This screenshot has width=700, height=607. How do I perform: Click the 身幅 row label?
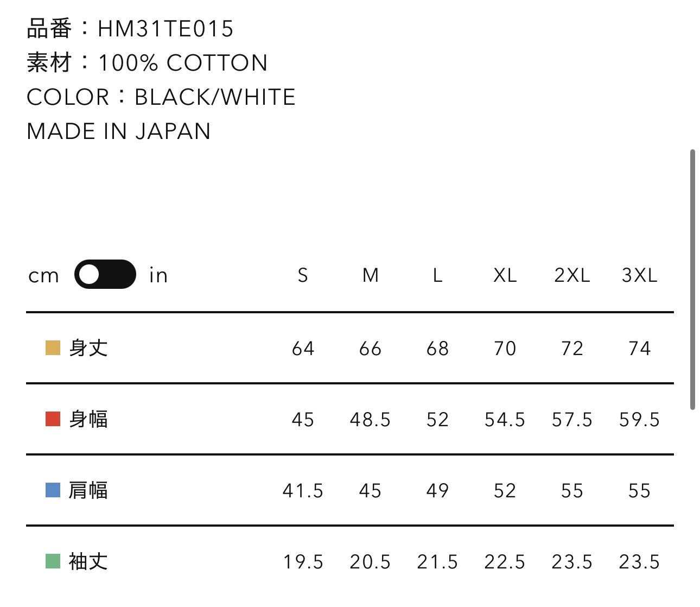88,419
